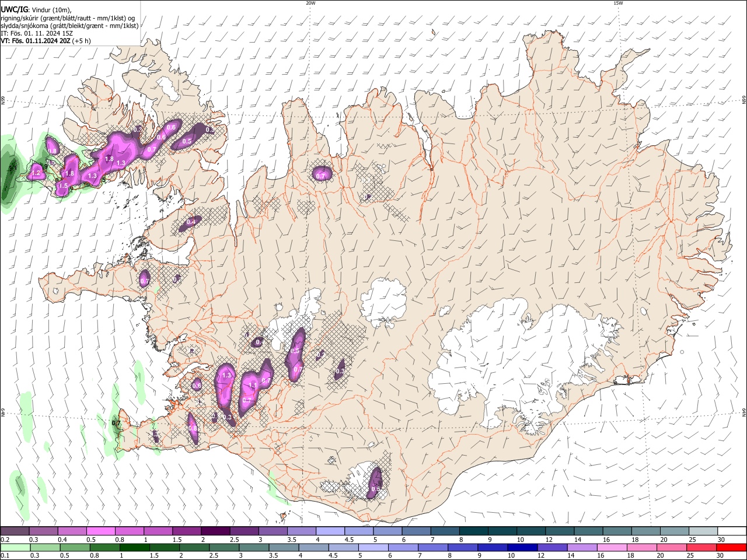Screen dimensions: 747x560
Task: Click the '0.4' snowfall value on the map
Action: (191, 222)
